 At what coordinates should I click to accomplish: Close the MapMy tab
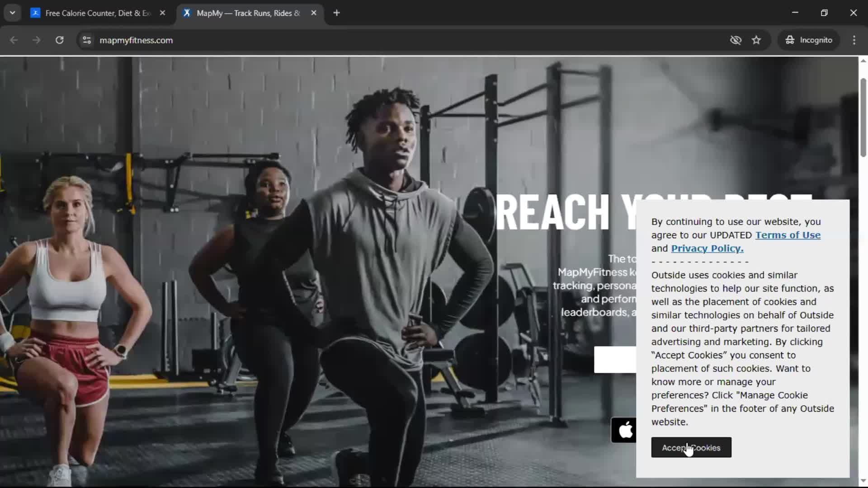(x=314, y=13)
